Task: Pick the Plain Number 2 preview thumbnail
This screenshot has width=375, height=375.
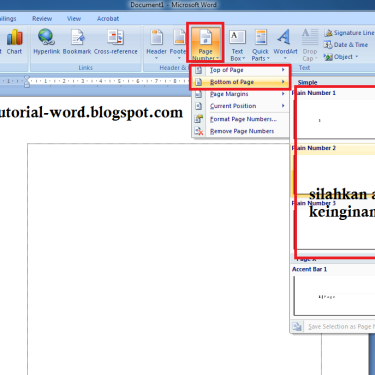Action: [334, 175]
